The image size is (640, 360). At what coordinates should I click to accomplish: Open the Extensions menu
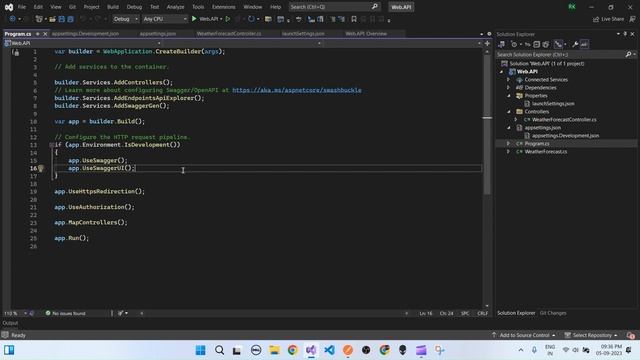(x=223, y=7)
